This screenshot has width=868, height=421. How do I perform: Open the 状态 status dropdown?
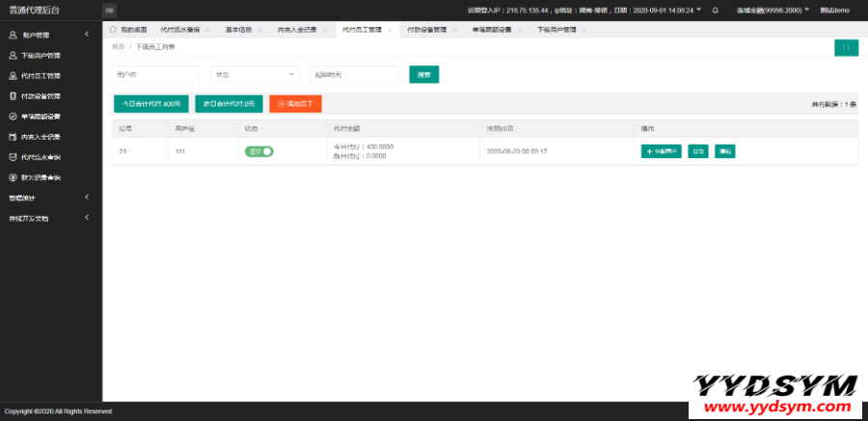255,74
